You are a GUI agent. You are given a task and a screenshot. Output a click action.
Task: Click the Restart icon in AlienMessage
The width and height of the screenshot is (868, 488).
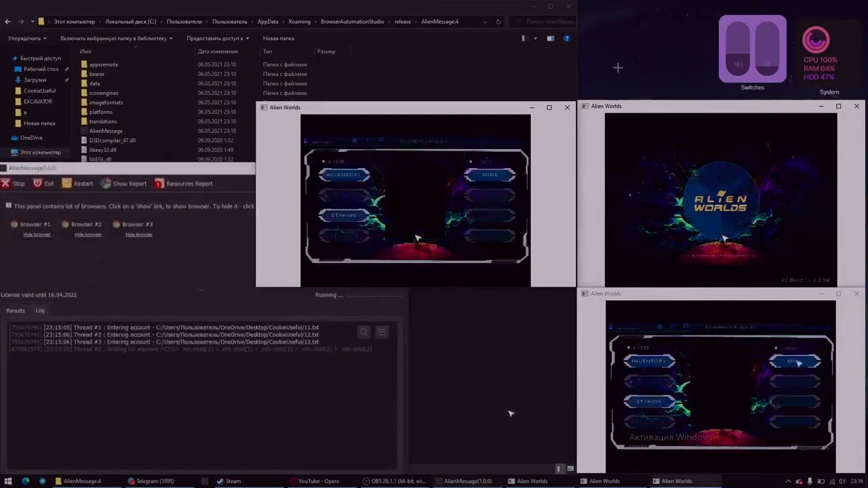coord(66,184)
